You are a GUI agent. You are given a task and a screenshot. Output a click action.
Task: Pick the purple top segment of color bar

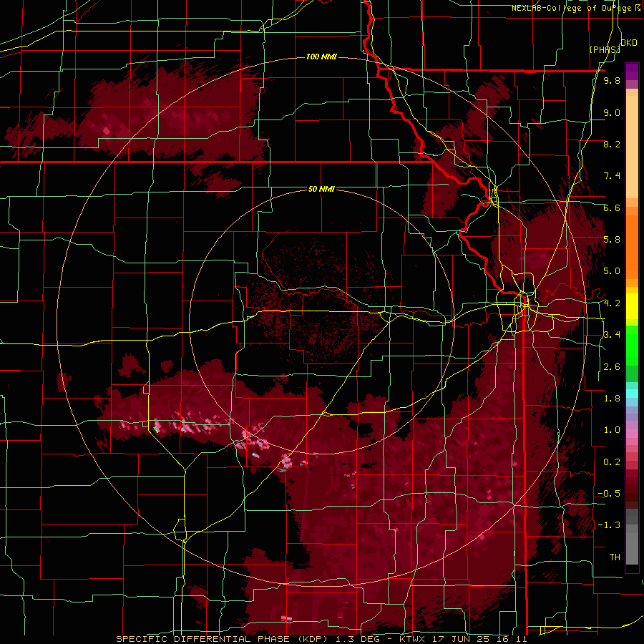pyautogui.click(x=632, y=72)
